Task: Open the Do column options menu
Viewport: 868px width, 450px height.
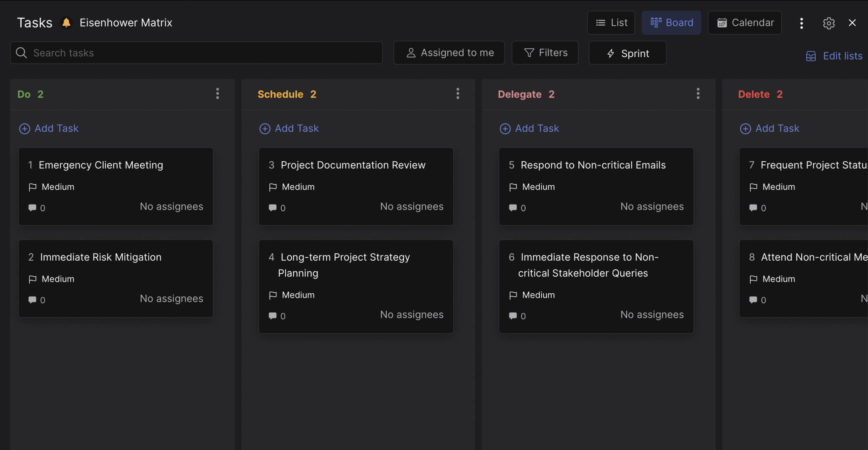Action: coord(217,94)
